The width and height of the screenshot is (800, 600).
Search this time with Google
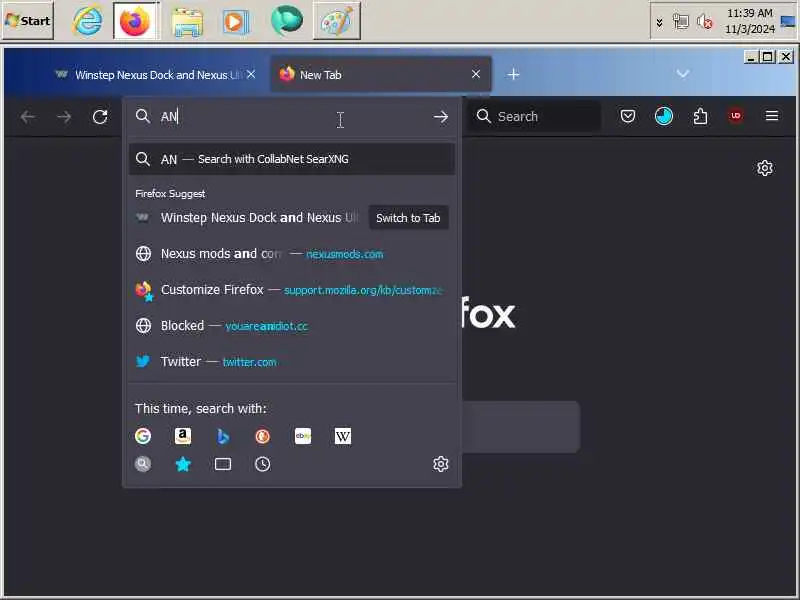tap(143, 436)
